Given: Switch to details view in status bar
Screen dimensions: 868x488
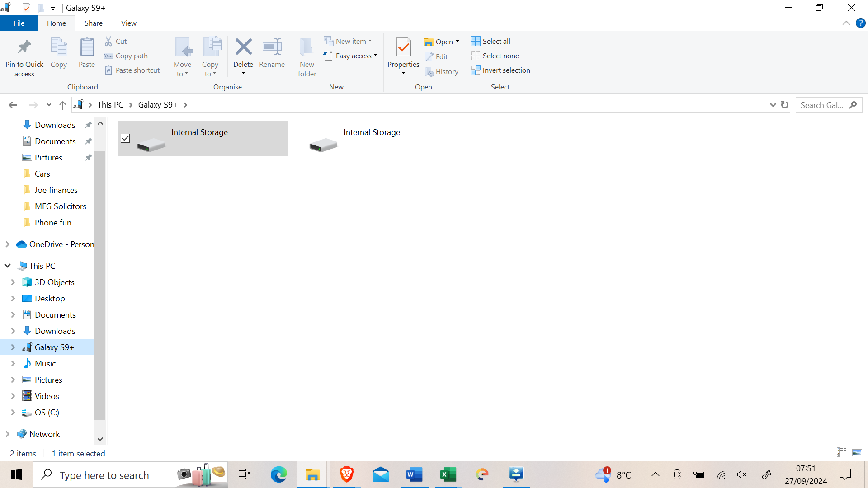Looking at the screenshot, I should tap(841, 452).
